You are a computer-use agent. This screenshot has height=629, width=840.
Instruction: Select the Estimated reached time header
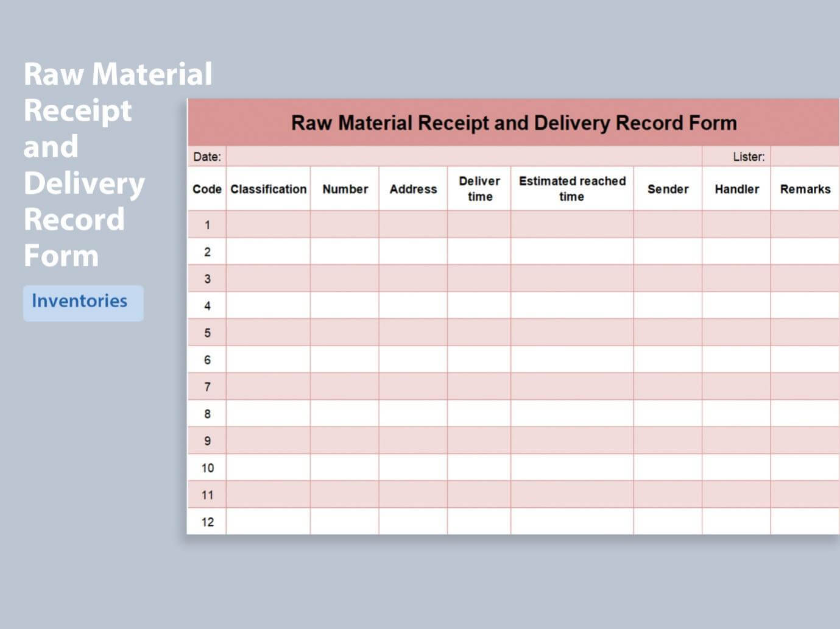(572, 189)
